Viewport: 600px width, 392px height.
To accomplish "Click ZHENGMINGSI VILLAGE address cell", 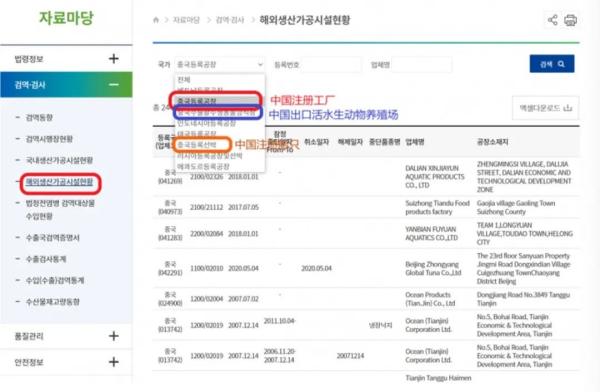I will 524,176.
